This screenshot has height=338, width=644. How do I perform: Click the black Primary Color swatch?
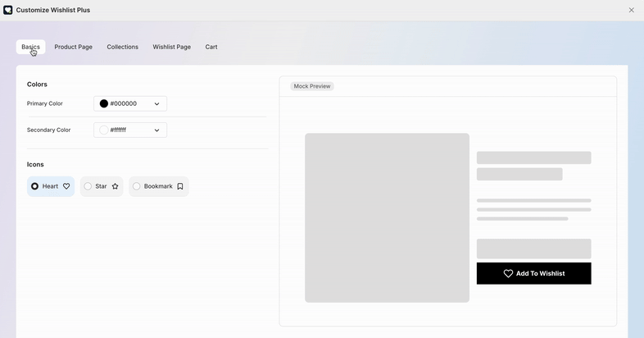pos(104,103)
